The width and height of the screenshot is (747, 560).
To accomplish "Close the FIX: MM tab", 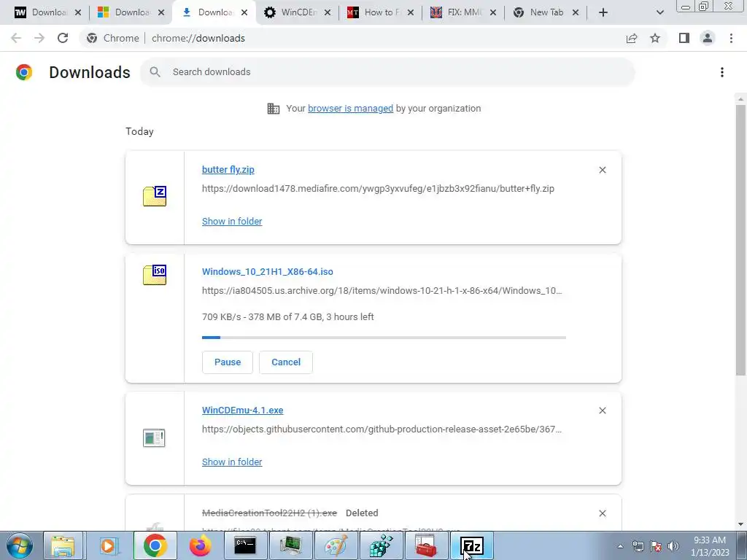I will click(493, 12).
